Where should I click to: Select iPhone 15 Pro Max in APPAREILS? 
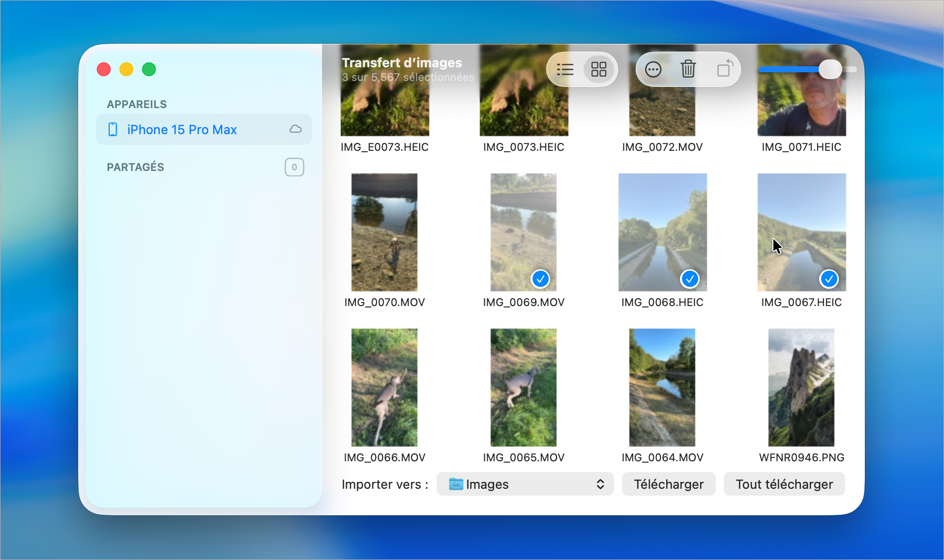tap(182, 129)
